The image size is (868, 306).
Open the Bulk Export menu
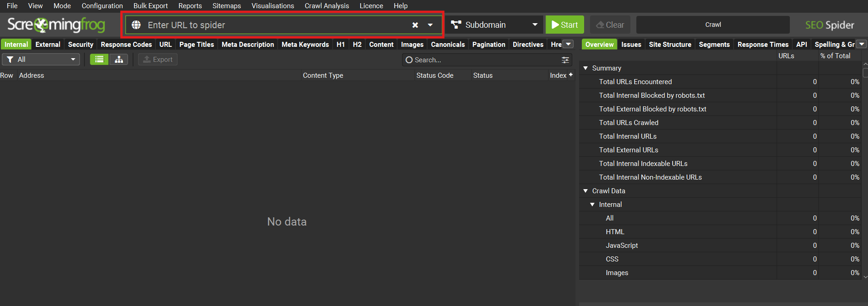150,6
